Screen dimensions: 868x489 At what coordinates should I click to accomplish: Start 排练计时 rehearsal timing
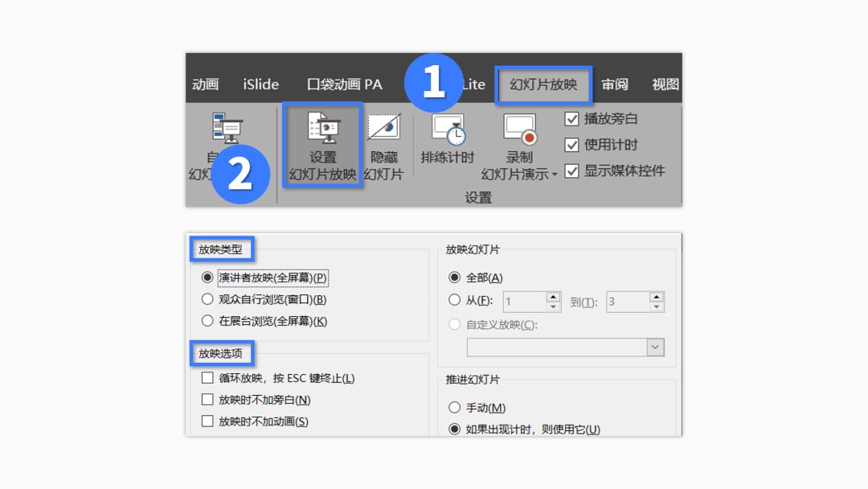click(x=448, y=140)
